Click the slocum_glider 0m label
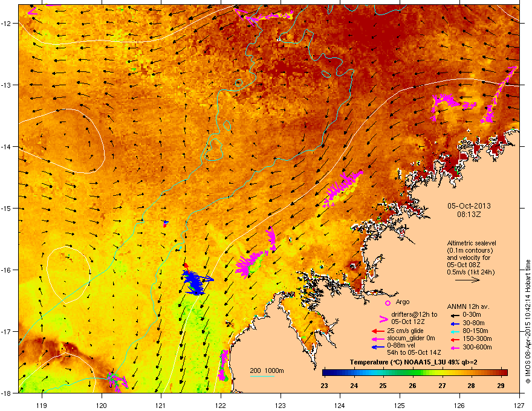The width and height of the screenshot is (532, 411). point(411,338)
